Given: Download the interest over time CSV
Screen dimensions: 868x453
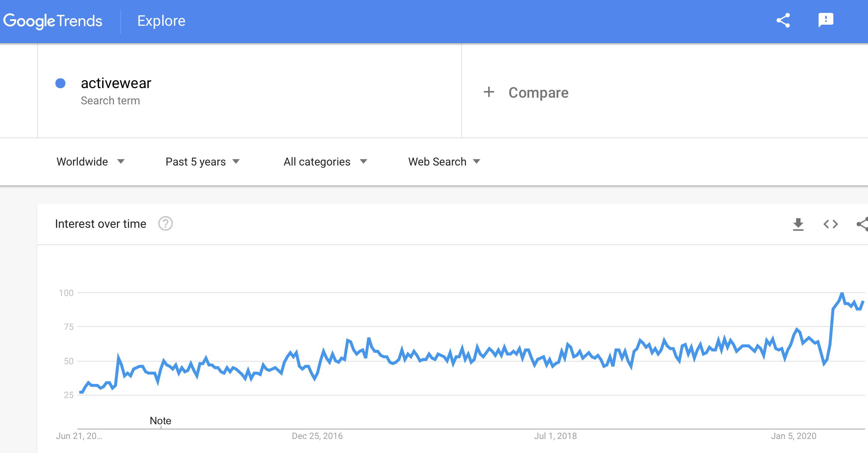Looking at the screenshot, I should point(798,224).
